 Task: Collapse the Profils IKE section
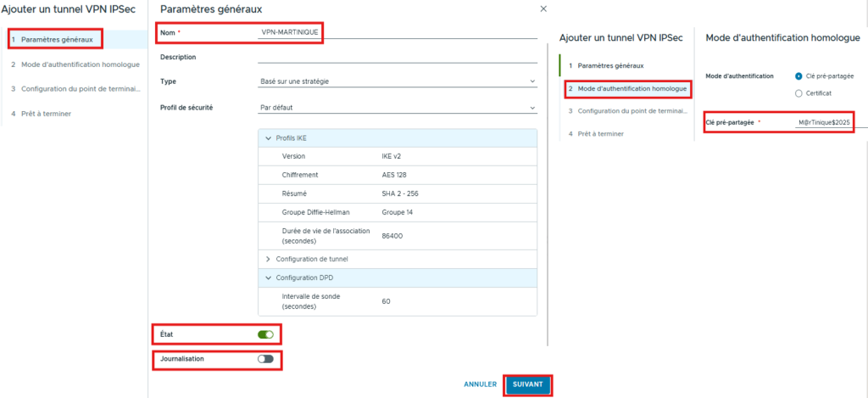[269, 137]
